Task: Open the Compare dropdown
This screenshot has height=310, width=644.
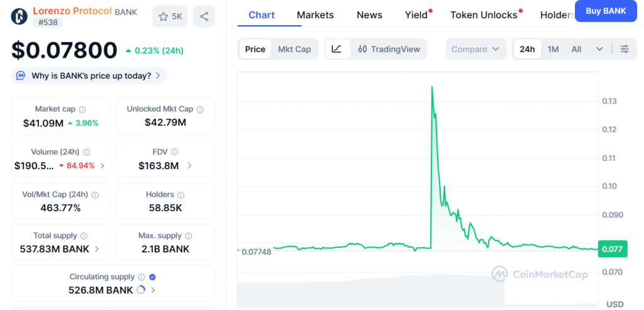Action: tap(475, 49)
